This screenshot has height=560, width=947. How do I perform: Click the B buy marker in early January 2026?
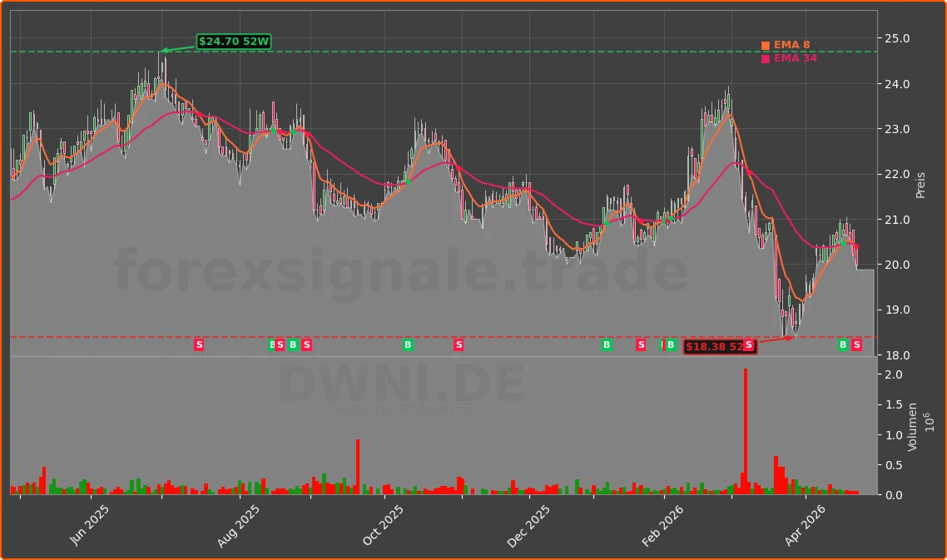607,345
